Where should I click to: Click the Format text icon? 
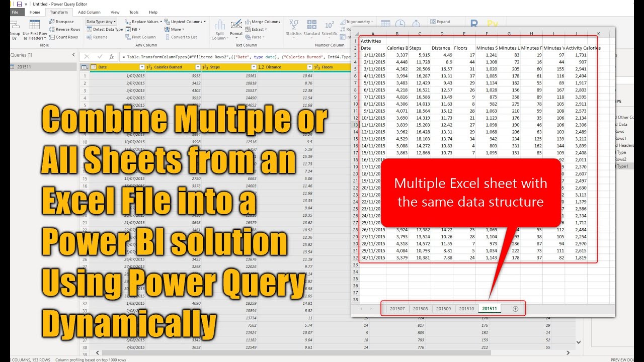click(236, 25)
